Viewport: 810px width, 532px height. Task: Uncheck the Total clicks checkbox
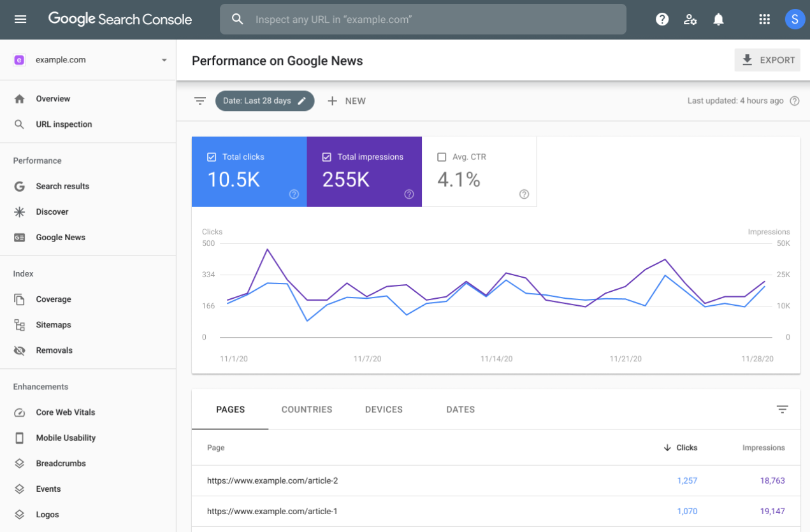(212, 157)
